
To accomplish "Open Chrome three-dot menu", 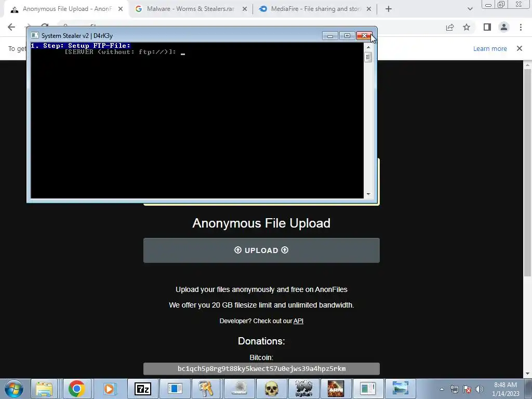I will [521, 27].
